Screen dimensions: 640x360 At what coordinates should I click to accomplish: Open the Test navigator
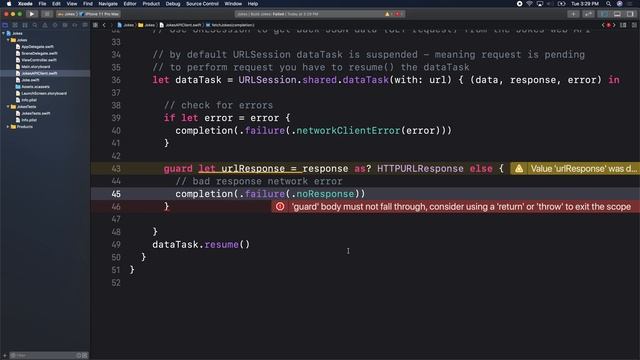coord(55,25)
